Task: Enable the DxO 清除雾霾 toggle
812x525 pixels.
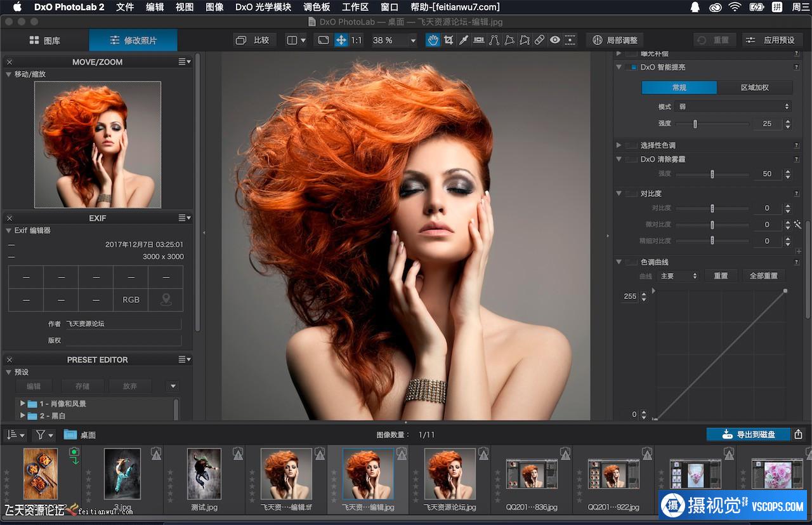Action: pos(631,159)
